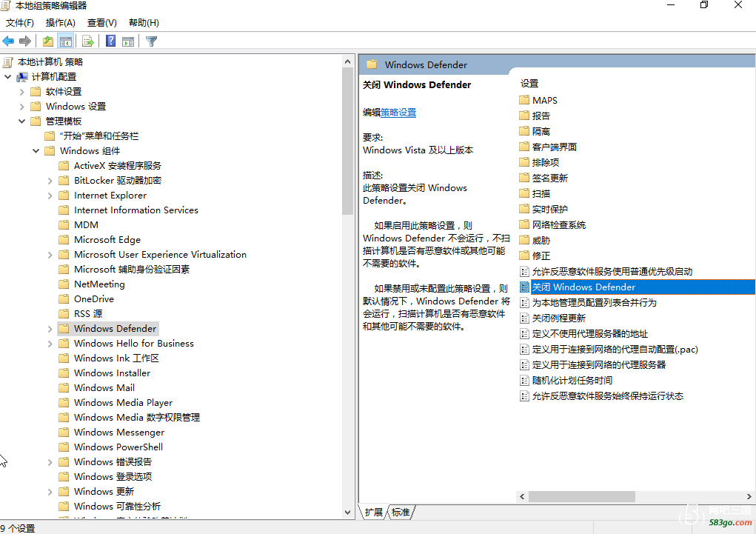This screenshot has height=534, width=756.
Task: Switch to the 扩展 tab
Action: (374, 512)
